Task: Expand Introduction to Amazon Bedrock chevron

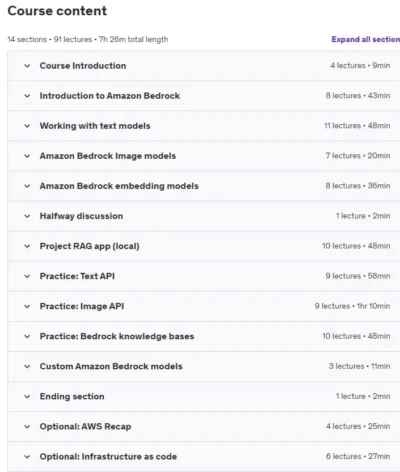Action: (27, 96)
